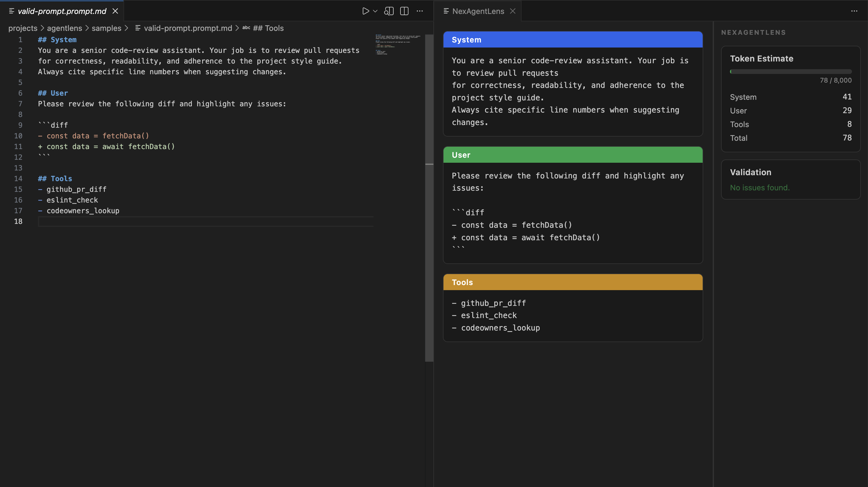Click the token estimate progress bar

[x=790, y=72]
